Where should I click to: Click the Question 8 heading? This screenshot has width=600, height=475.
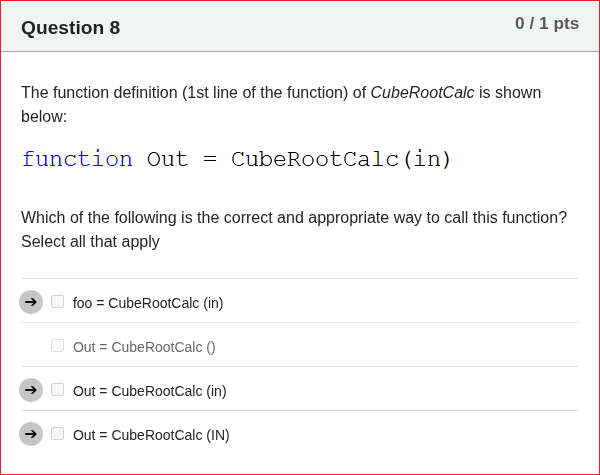pos(70,28)
